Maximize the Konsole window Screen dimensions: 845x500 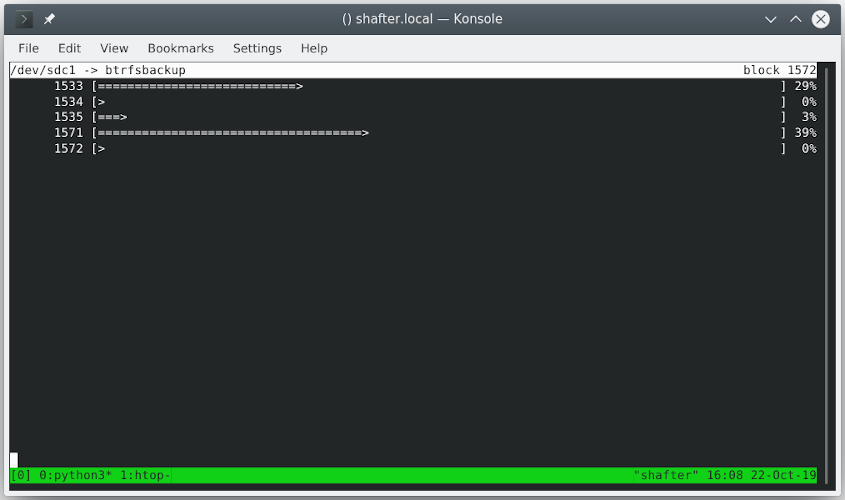point(795,19)
